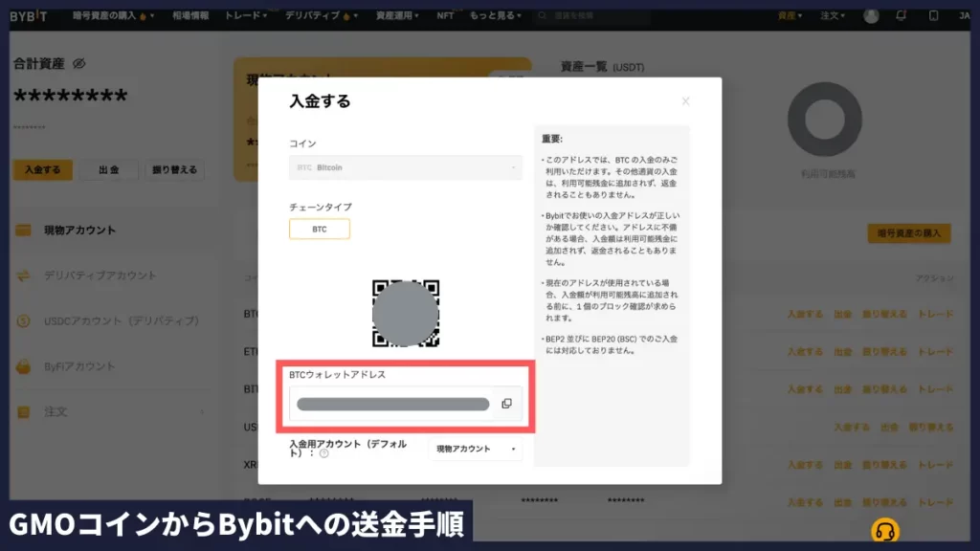Click トレード in the XRP row
The height and width of the screenshot is (551, 980).
(935, 466)
